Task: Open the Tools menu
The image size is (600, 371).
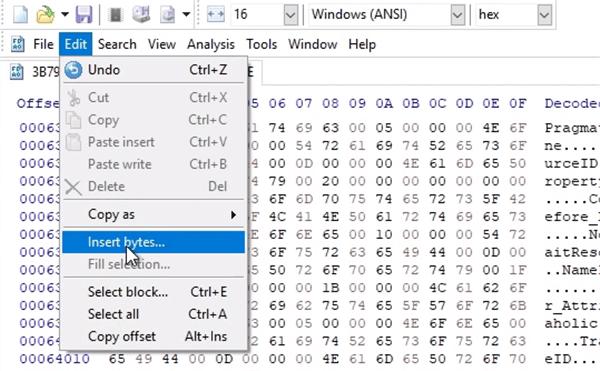Action: pyautogui.click(x=261, y=44)
